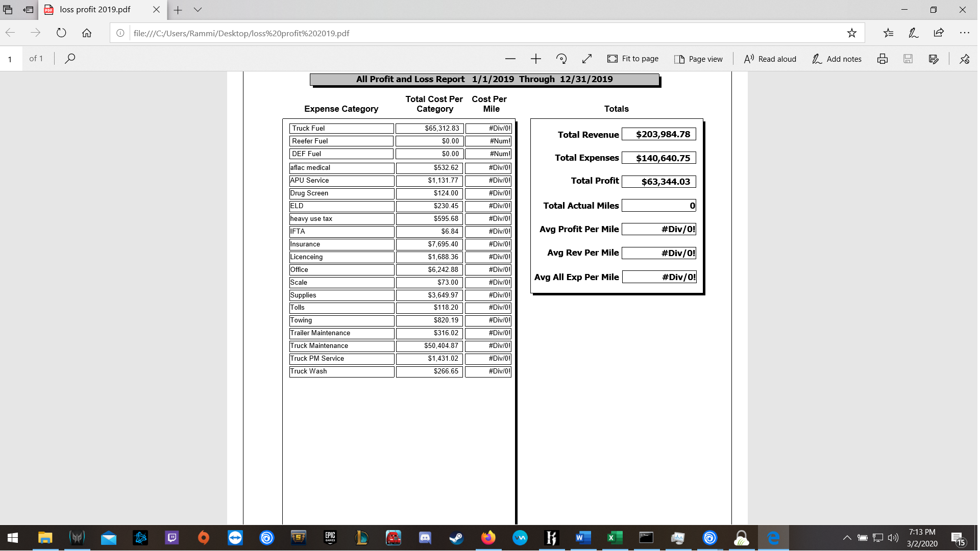Click the Office cost $6,242.88
Screen dimensions: 980x551
[x=429, y=270]
